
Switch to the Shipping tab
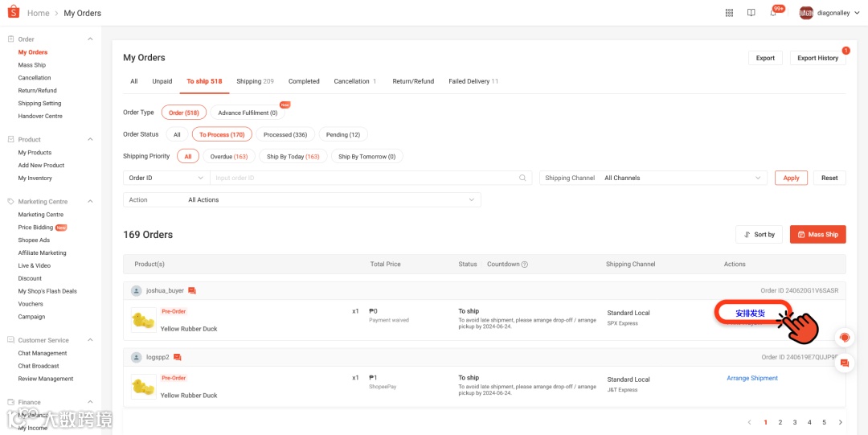(x=255, y=81)
